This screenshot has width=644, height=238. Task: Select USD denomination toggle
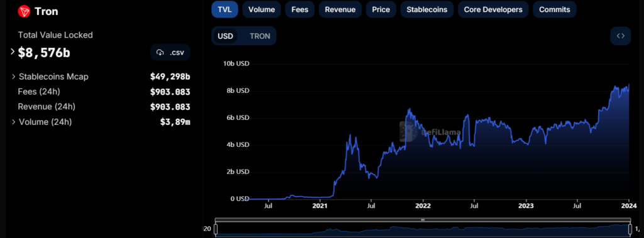[x=226, y=36]
